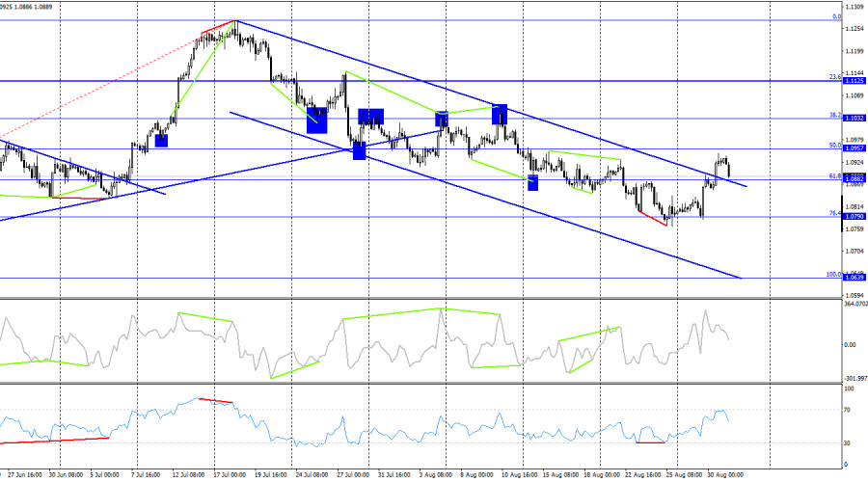Click the 364.0702 oscillator scale value

tap(855, 304)
